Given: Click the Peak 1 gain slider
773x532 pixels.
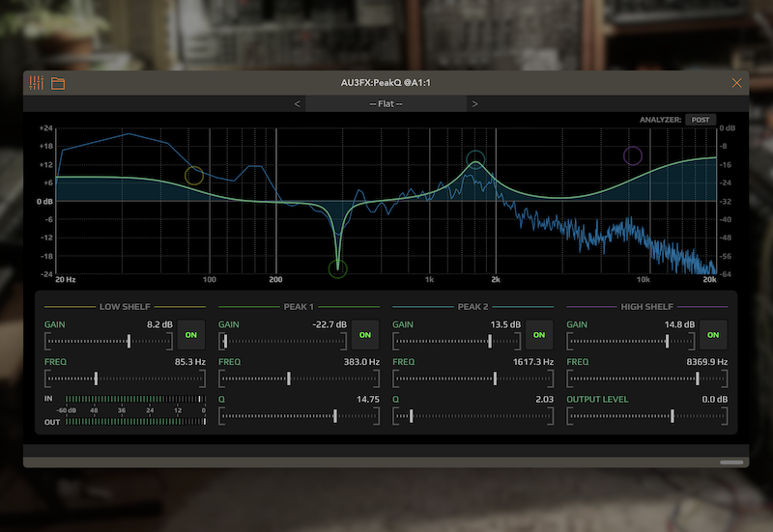Looking at the screenshot, I should coord(282,341).
